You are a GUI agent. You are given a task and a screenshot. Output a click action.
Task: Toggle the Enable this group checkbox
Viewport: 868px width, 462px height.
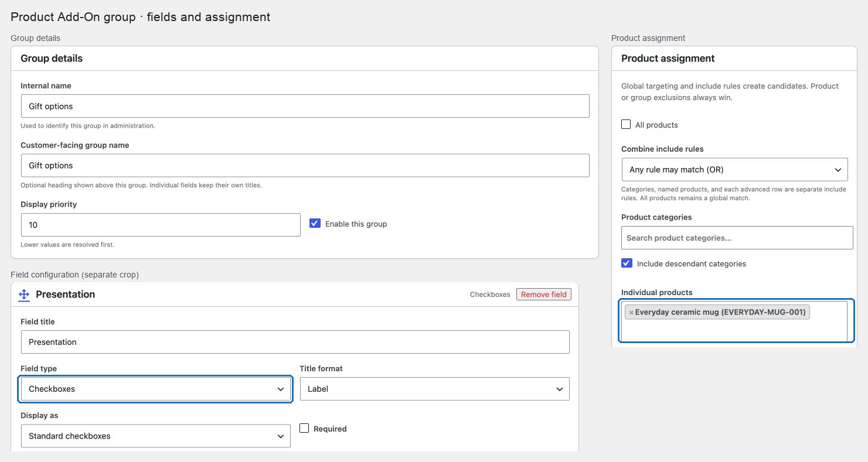(315, 223)
